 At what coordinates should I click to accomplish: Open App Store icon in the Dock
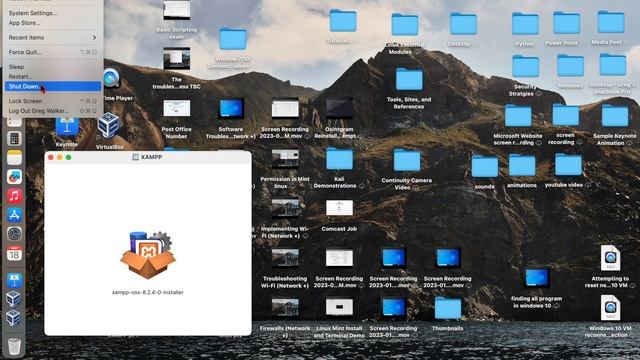[x=14, y=215]
